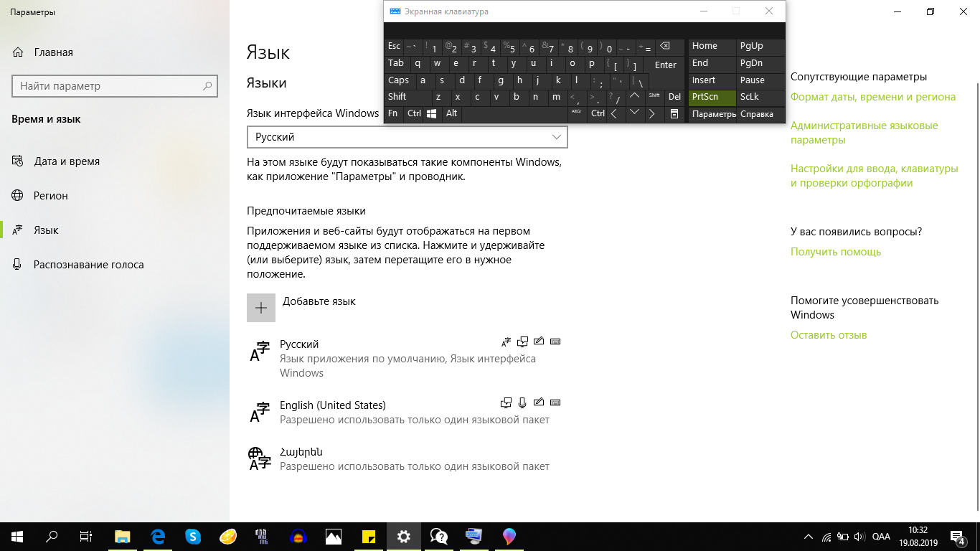
Task: Click the Добавьте язык button
Action: click(x=301, y=308)
